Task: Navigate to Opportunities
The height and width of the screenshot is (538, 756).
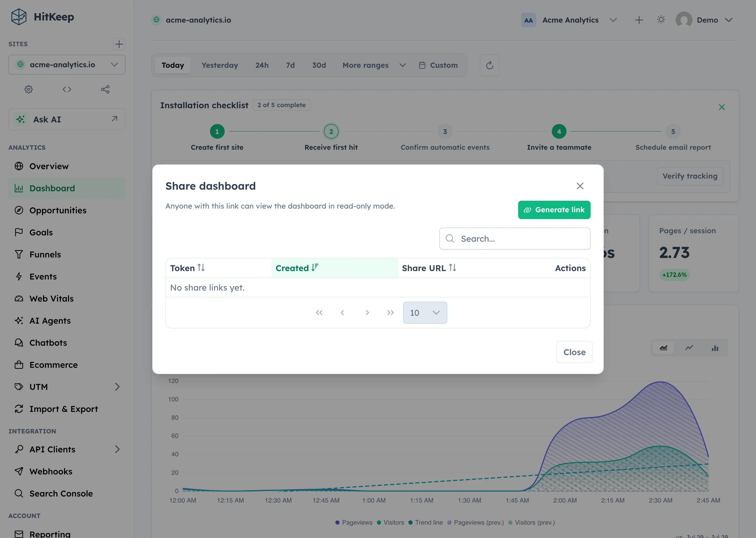Action: (67, 210)
